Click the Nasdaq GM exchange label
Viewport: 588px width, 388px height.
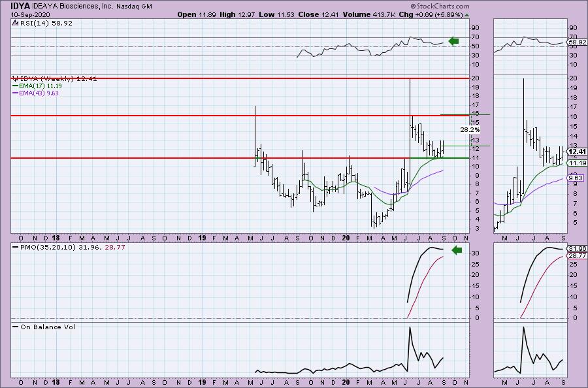coord(133,7)
